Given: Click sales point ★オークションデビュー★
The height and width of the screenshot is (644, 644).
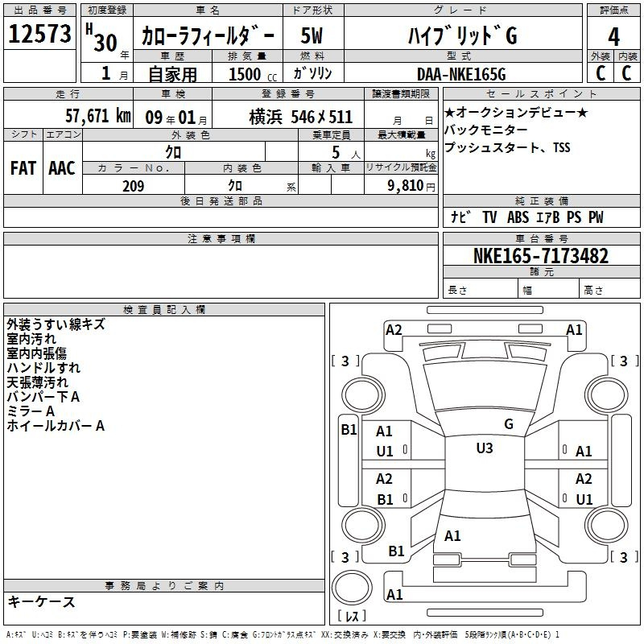Looking at the screenshot, I should 516,112.
